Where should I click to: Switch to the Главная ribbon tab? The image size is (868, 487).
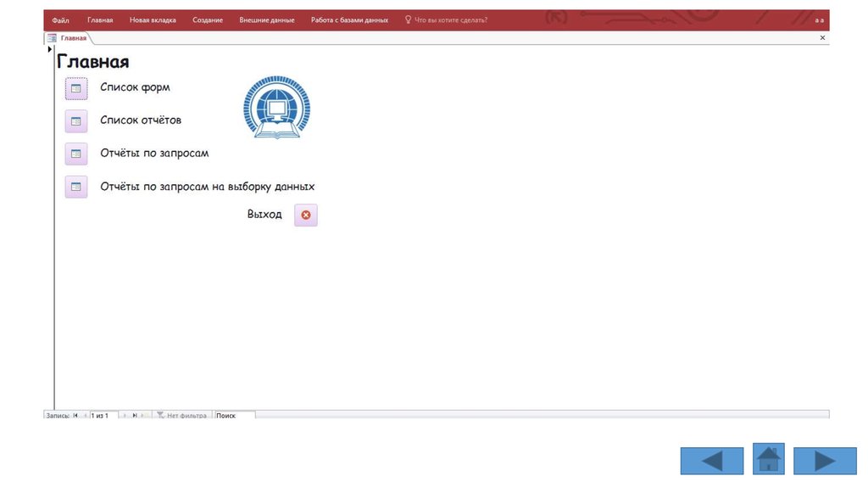point(100,20)
